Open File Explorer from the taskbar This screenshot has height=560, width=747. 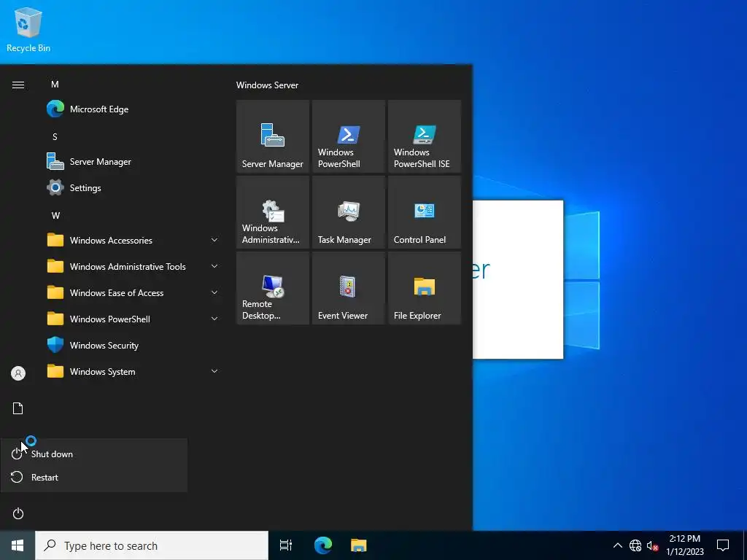(x=359, y=545)
